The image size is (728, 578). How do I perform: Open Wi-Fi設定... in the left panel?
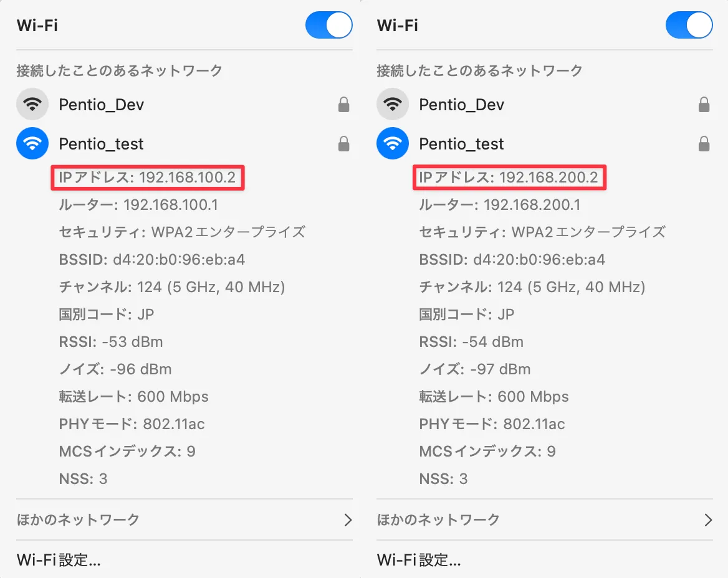(x=59, y=559)
